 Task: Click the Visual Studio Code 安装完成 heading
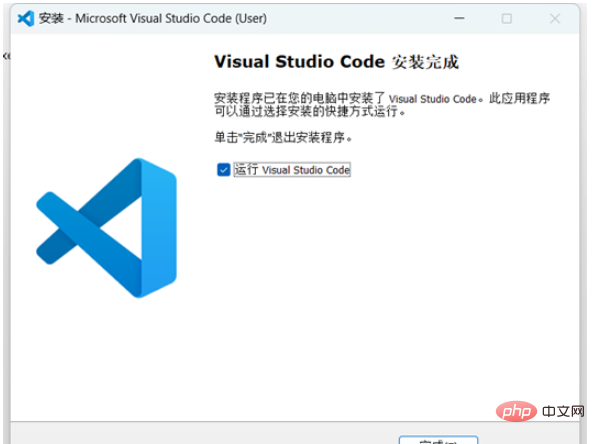(337, 61)
